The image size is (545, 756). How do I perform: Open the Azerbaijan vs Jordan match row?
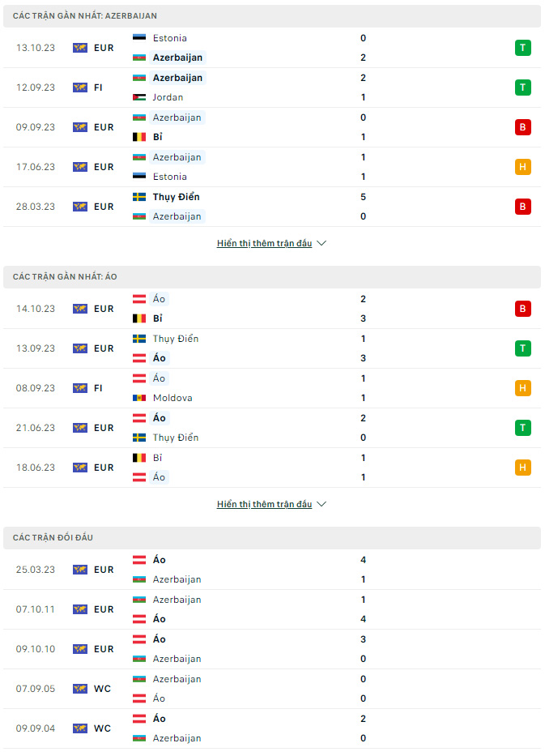coord(272,88)
